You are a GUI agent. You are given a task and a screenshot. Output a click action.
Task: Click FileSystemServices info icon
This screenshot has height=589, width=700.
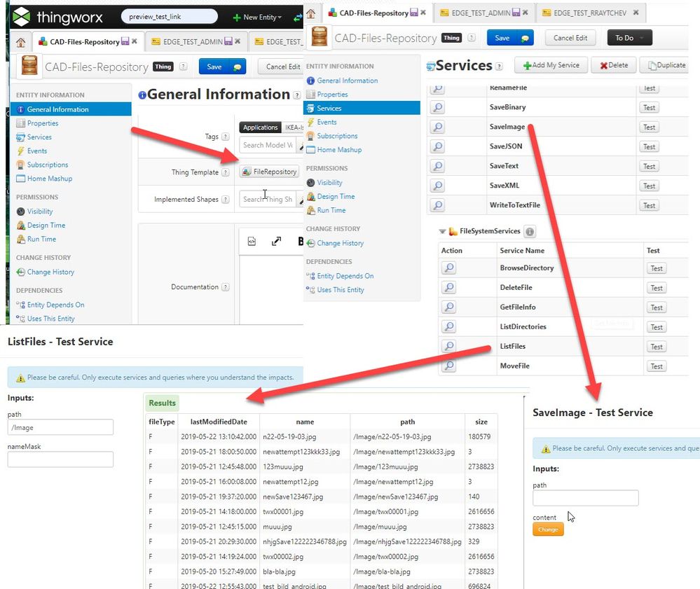point(530,232)
